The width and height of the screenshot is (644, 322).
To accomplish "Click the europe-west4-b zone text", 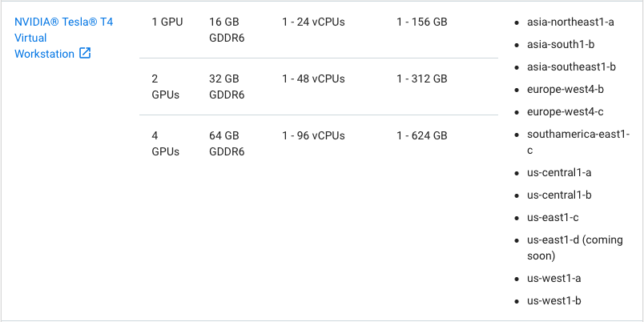I will [566, 89].
